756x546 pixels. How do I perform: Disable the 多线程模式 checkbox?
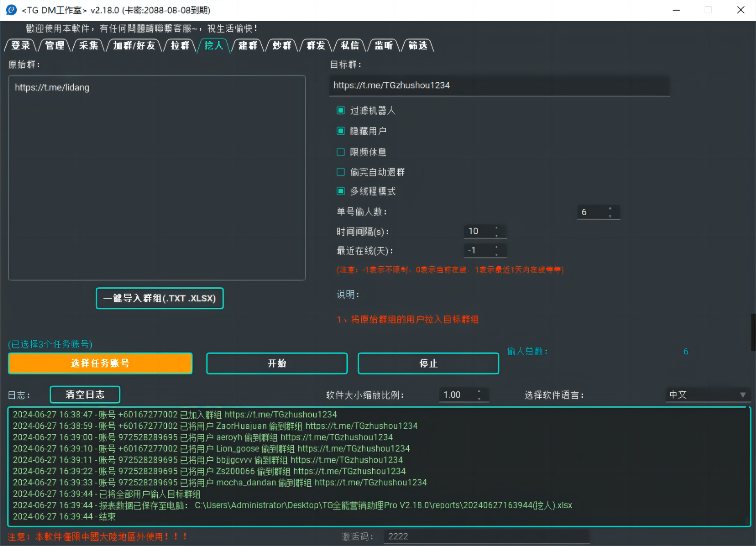click(340, 191)
